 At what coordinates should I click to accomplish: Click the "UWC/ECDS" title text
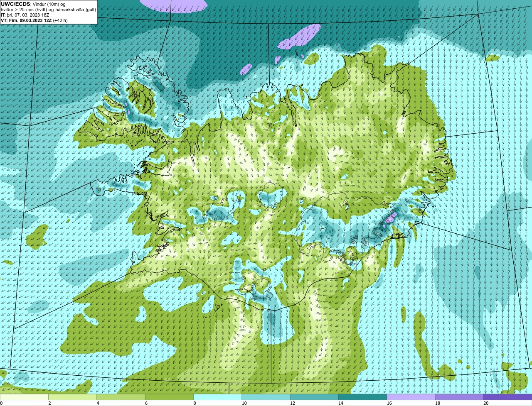pos(15,4)
